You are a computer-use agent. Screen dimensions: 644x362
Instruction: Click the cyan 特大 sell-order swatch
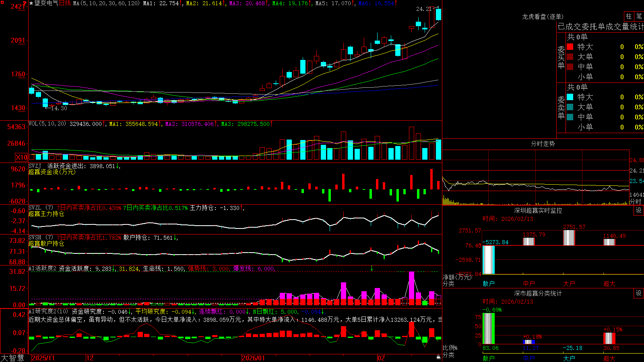coord(570,97)
